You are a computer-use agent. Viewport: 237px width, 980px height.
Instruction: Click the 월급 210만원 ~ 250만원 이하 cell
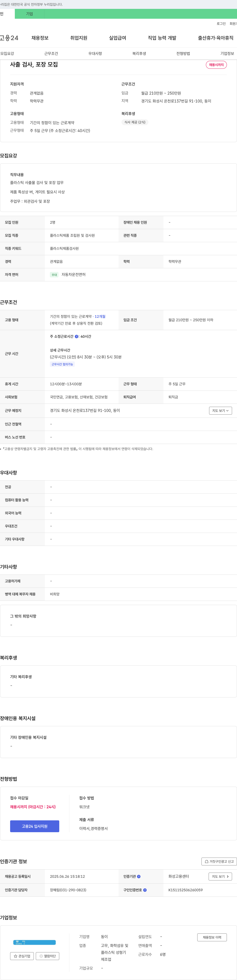[191, 320]
